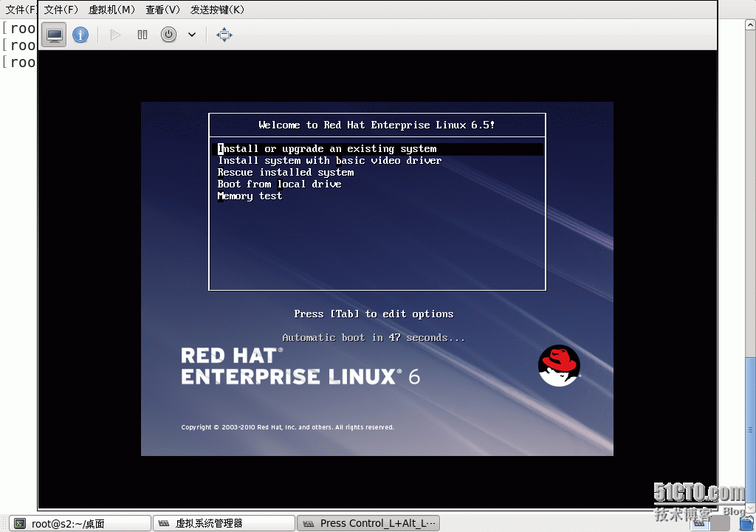The width and height of the screenshot is (756, 532).
Task: Click Press [Tab] to edit options text
Action: coord(374,314)
